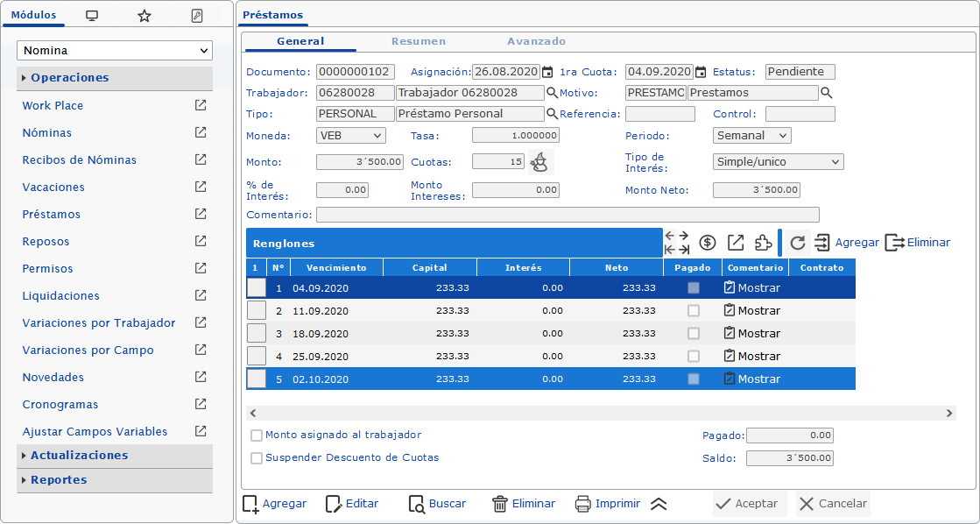This screenshot has width=980, height=524.
Task: Click the refresh icon in Renglones toolbar
Action: [798, 243]
